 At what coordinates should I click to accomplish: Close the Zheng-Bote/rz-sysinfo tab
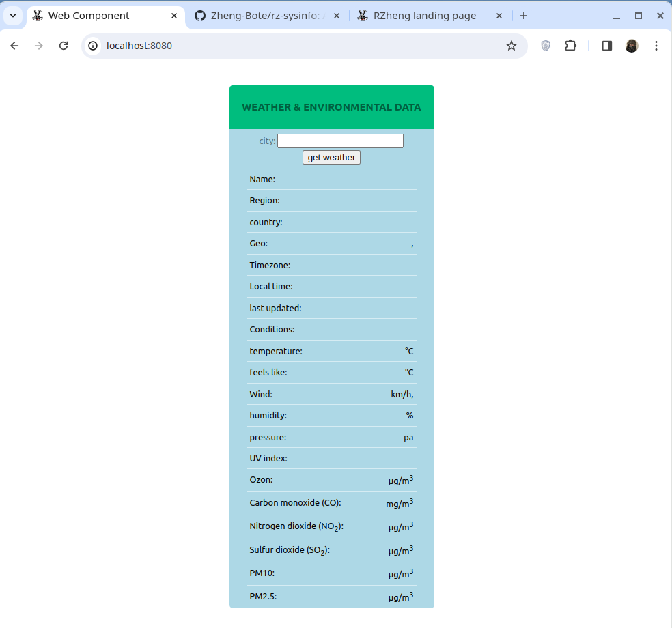tap(337, 16)
